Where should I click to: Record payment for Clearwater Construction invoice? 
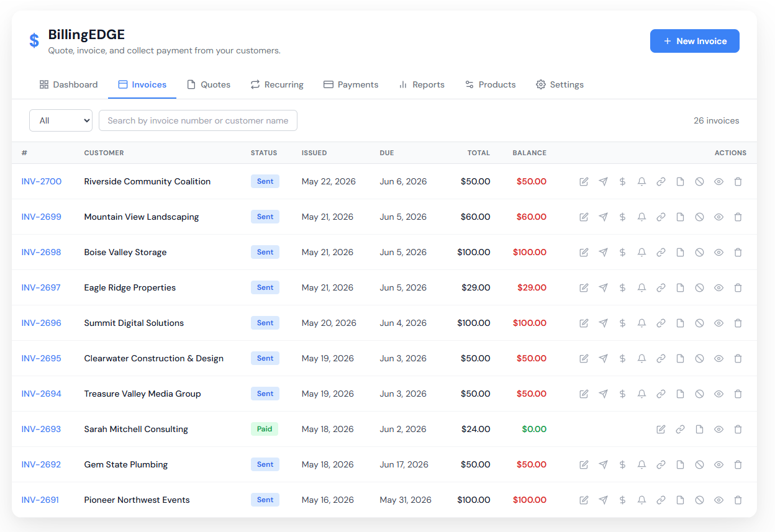tap(622, 359)
